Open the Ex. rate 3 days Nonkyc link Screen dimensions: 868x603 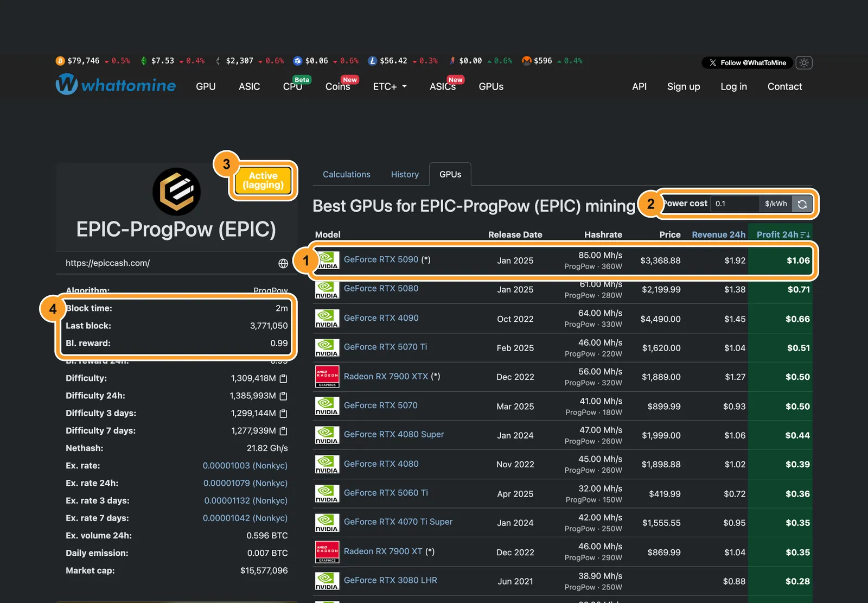246,500
